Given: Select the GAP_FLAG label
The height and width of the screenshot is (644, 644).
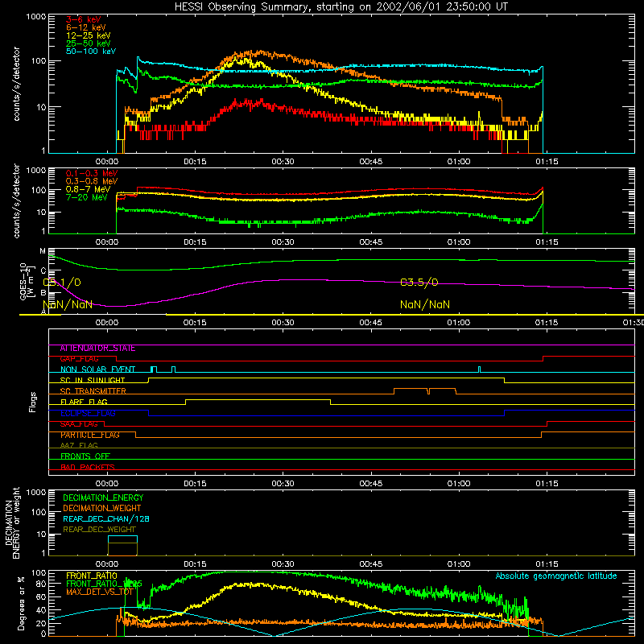Looking at the screenshot, I should point(79,359).
